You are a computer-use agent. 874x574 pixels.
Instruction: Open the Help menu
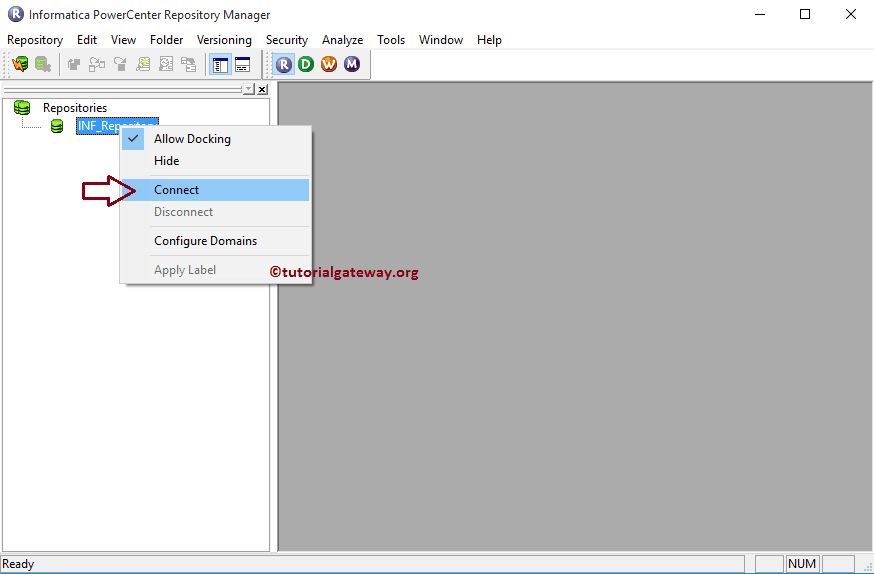(489, 40)
